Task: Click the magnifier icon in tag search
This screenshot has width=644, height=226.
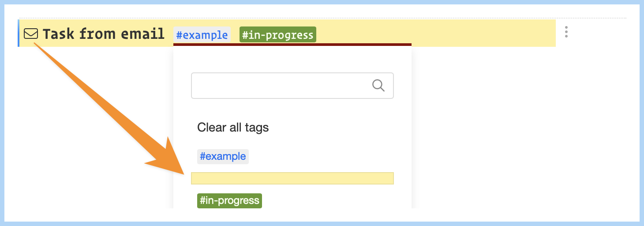Action: point(378,85)
